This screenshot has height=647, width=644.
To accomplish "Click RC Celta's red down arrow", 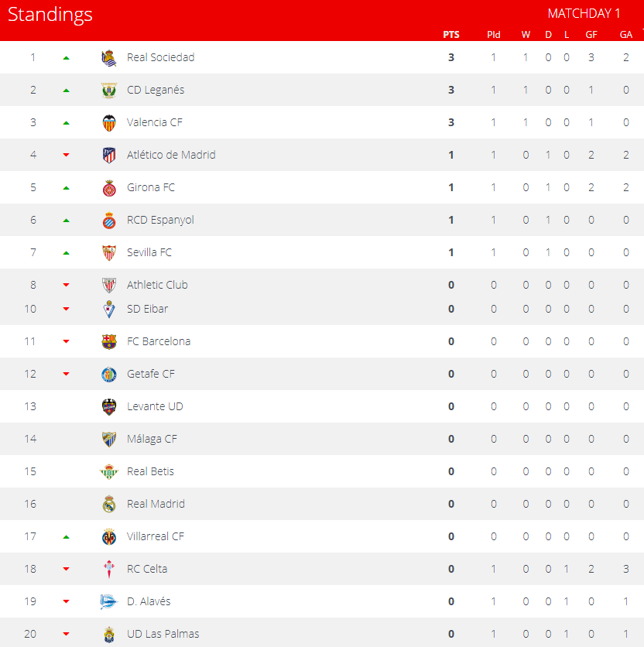I will pos(66,570).
